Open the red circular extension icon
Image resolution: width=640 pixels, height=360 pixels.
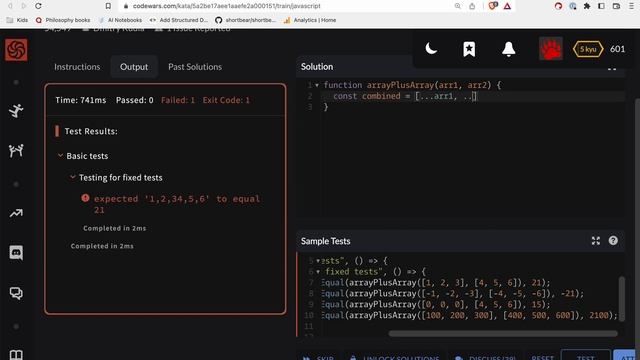click(558, 6)
